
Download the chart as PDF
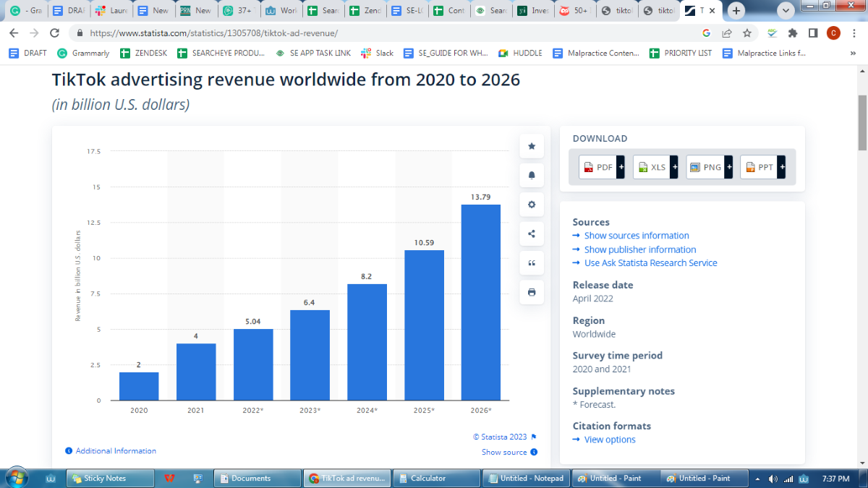602,167
